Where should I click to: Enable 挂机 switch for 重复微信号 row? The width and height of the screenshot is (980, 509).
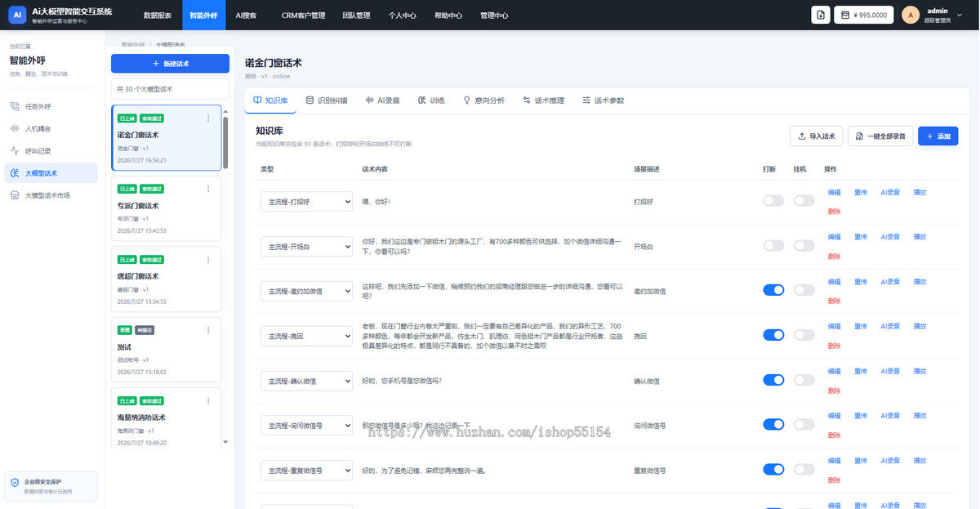(804, 469)
